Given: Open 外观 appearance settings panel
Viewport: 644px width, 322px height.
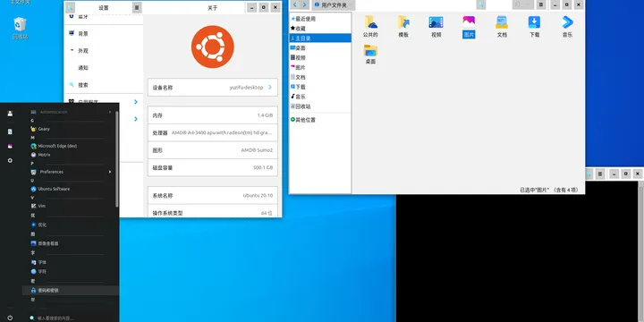Looking at the screenshot, I should click(104, 50).
